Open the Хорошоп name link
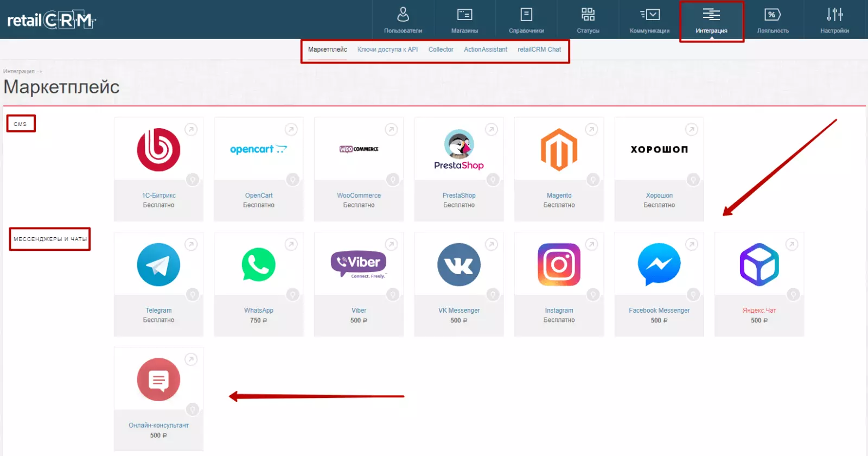Image resolution: width=868 pixels, height=456 pixels. click(x=659, y=195)
